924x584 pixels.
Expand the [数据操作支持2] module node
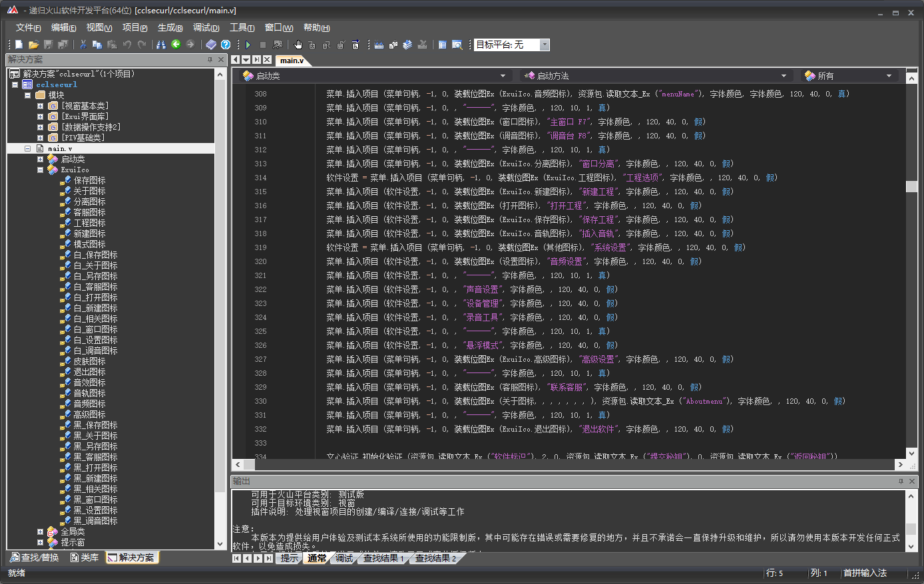(40, 127)
